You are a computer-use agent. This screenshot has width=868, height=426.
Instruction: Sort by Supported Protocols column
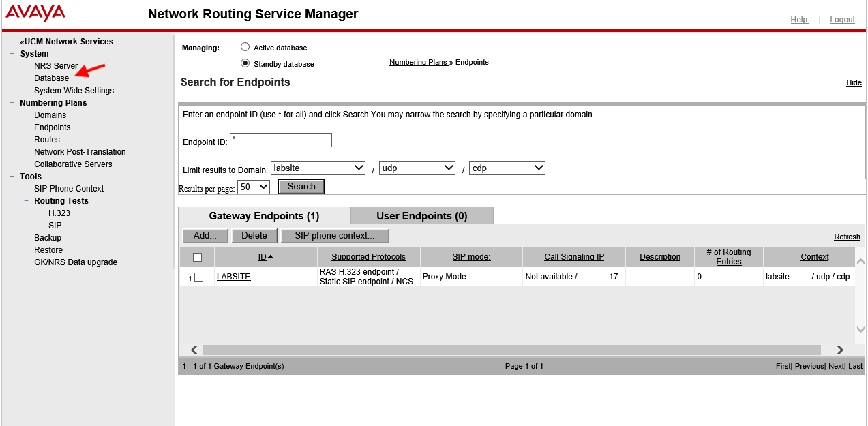tap(368, 257)
